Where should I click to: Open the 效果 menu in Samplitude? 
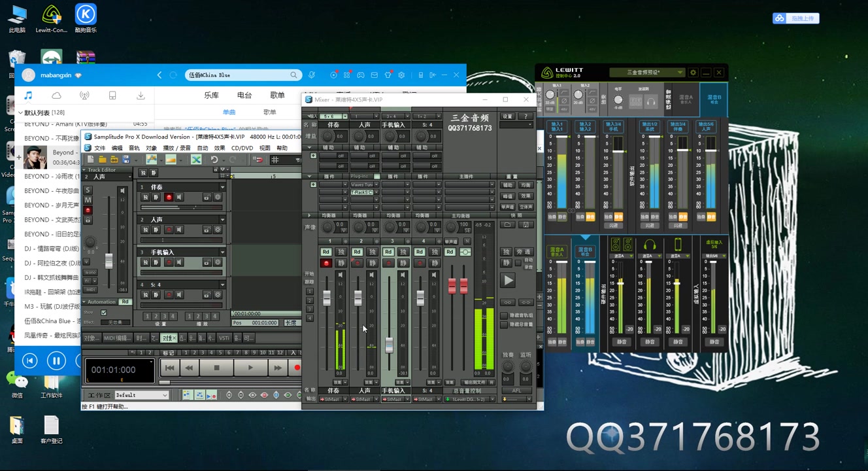(220, 148)
